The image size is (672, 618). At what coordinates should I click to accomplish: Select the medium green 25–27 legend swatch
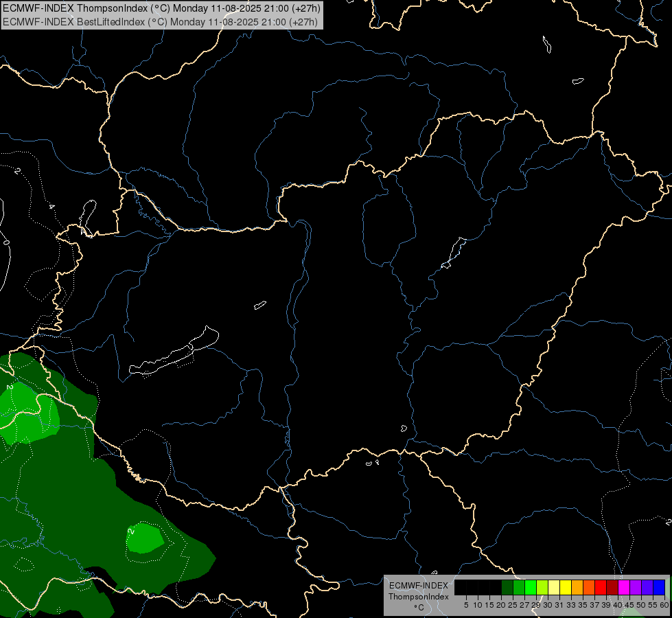tap(519, 587)
